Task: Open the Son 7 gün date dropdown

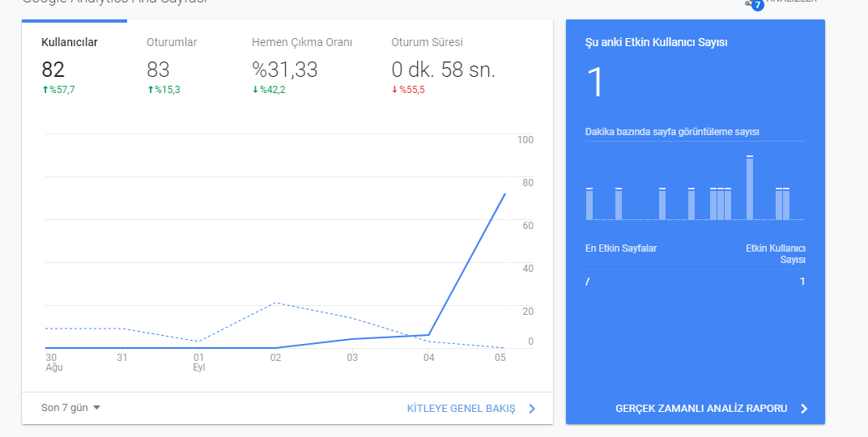Action: tap(71, 408)
